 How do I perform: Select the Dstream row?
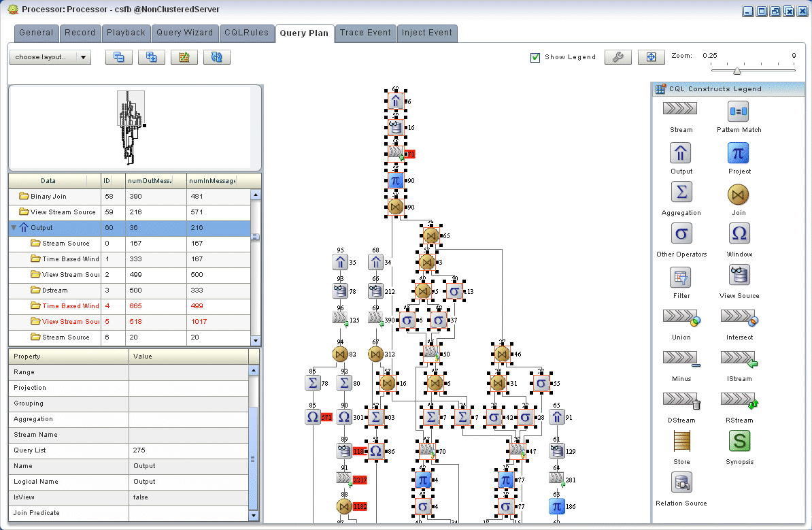pyautogui.click(x=129, y=290)
